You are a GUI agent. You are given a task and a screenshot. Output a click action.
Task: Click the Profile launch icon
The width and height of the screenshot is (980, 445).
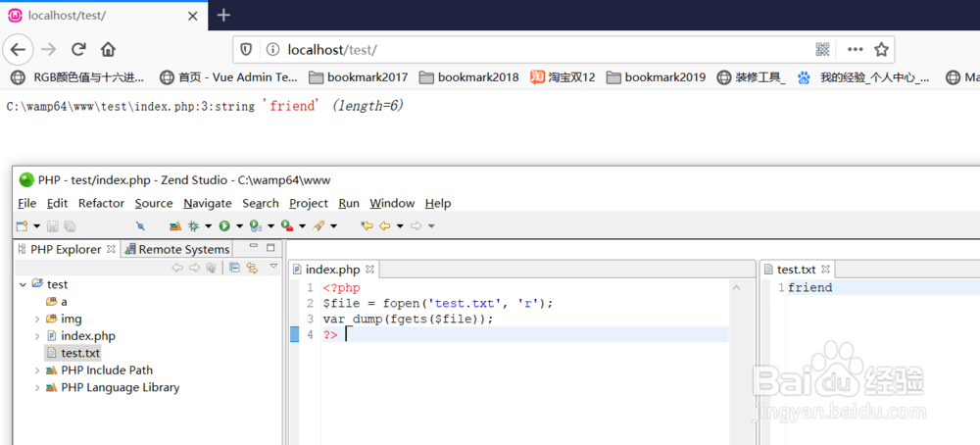[x=255, y=225]
